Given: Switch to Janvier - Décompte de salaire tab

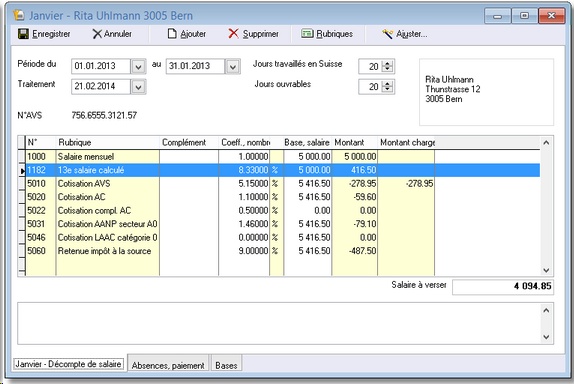Looking at the screenshot, I should click(x=68, y=364).
